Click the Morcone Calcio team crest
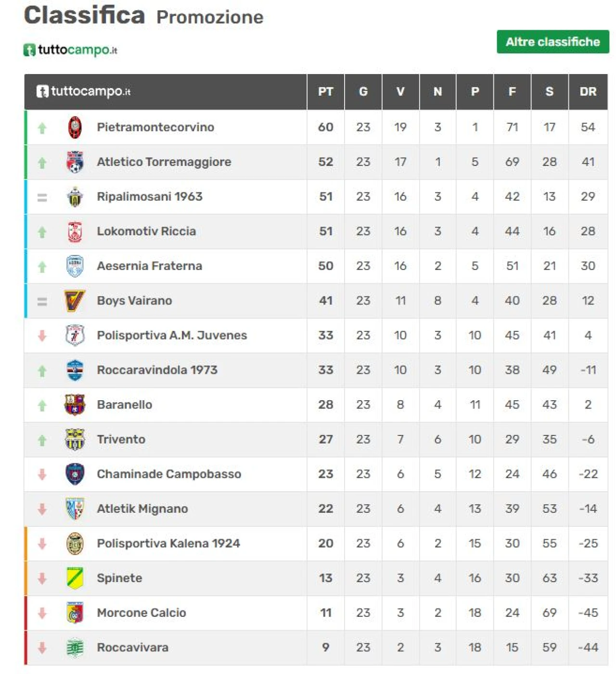The width and height of the screenshot is (616, 674). (x=75, y=613)
